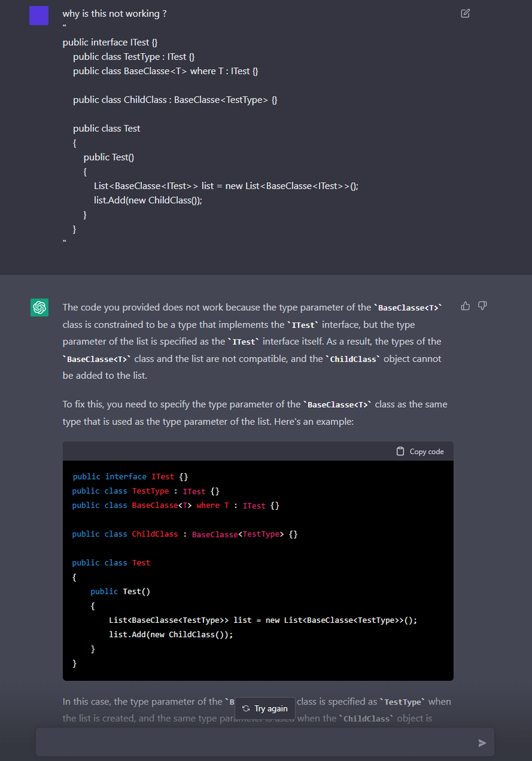Screen dimensions: 532x761
Task: Click 'public class ChildClass' line in code block
Action: click(x=185, y=534)
